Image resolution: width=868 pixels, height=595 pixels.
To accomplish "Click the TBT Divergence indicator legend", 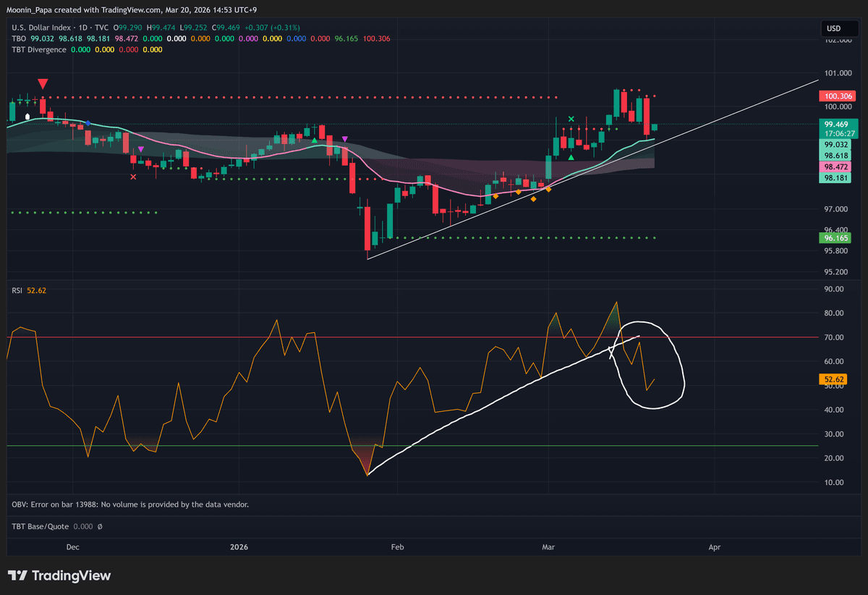I will coord(38,49).
